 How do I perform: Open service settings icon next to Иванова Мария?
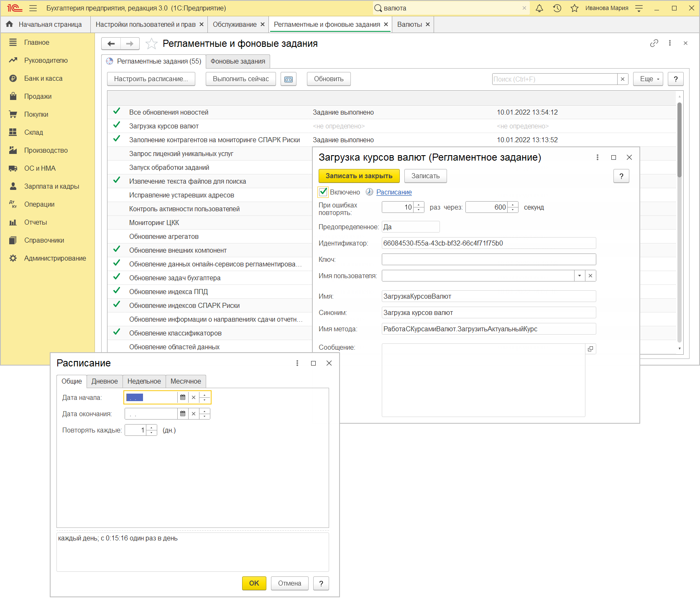point(639,8)
